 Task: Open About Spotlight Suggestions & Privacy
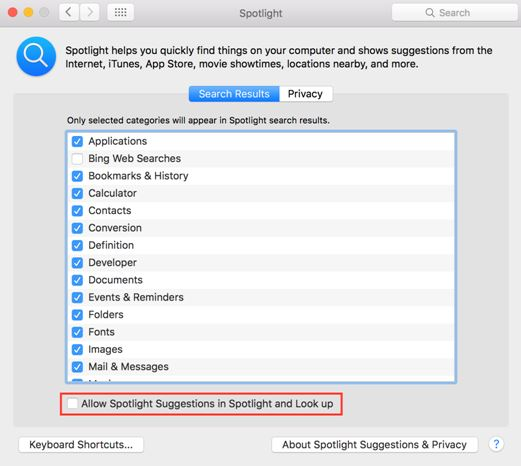pyautogui.click(x=374, y=445)
